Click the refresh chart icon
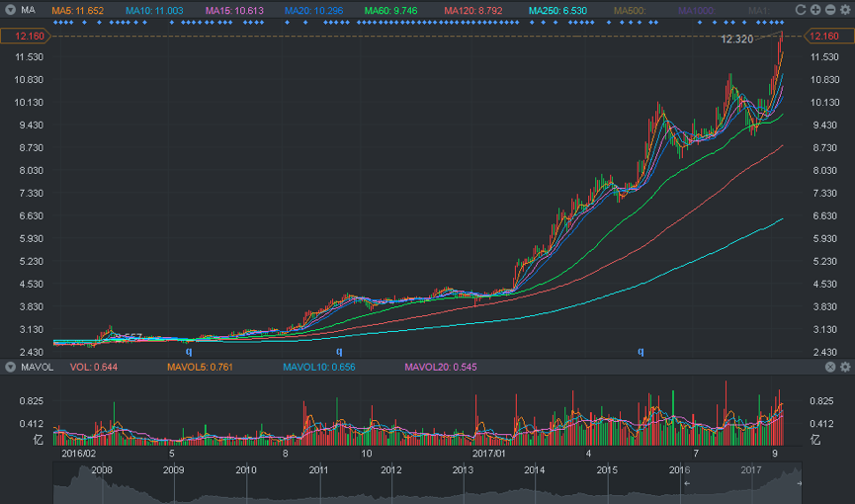 coord(801,10)
